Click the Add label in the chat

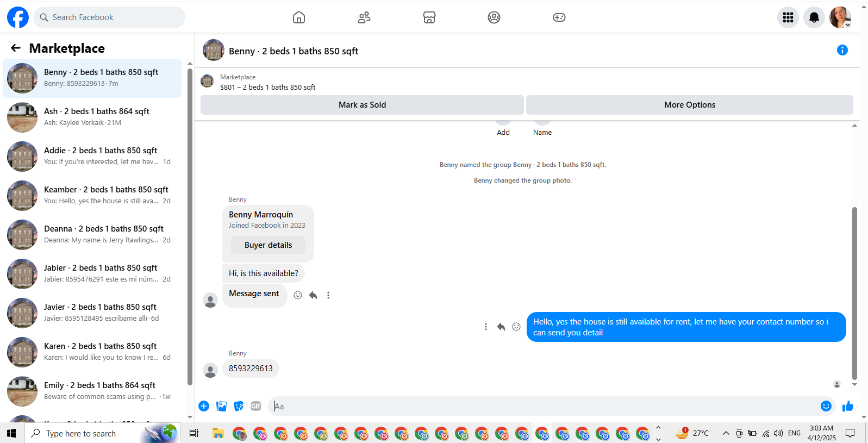[x=503, y=133]
